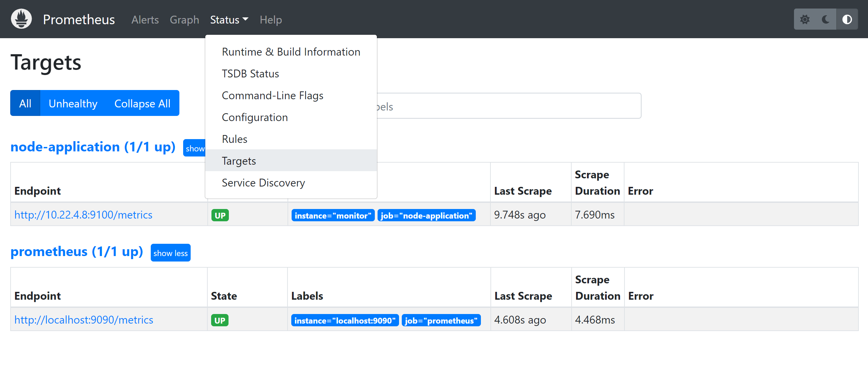This screenshot has height=388, width=868.
Task: Click the UP badge for node-application
Action: coord(220,215)
